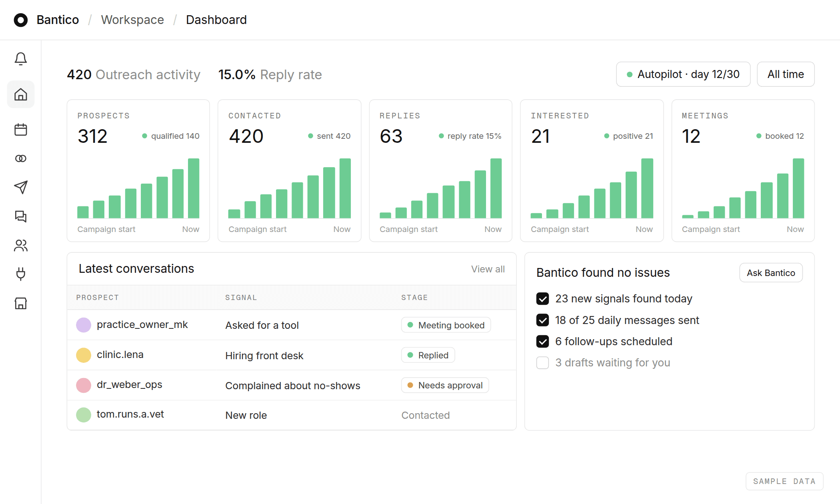Open the Autopilot day 12/30 status button
The width and height of the screenshot is (840, 504).
(683, 74)
